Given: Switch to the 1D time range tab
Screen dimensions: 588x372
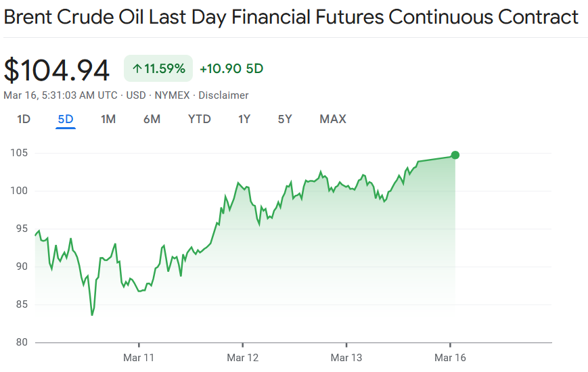Looking at the screenshot, I should (x=24, y=120).
